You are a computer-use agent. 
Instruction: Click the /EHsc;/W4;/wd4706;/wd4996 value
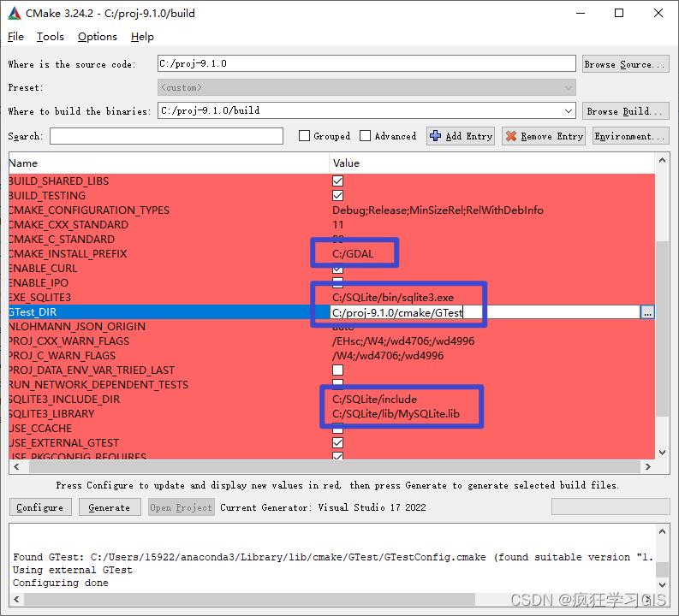(403, 341)
